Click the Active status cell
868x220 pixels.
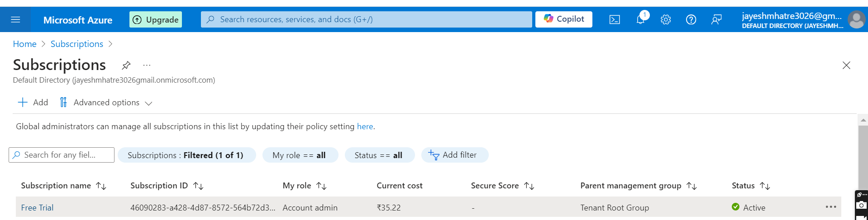(x=749, y=207)
